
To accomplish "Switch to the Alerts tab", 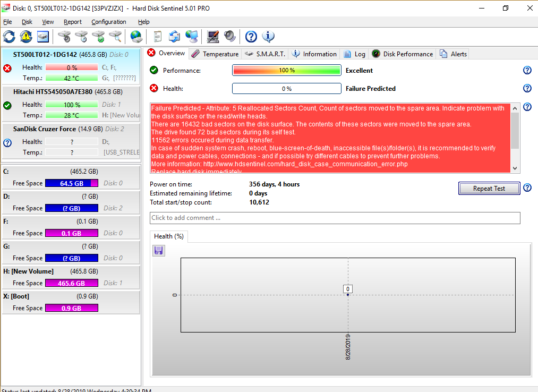I will pyautogui.click(x=453, y=54).
